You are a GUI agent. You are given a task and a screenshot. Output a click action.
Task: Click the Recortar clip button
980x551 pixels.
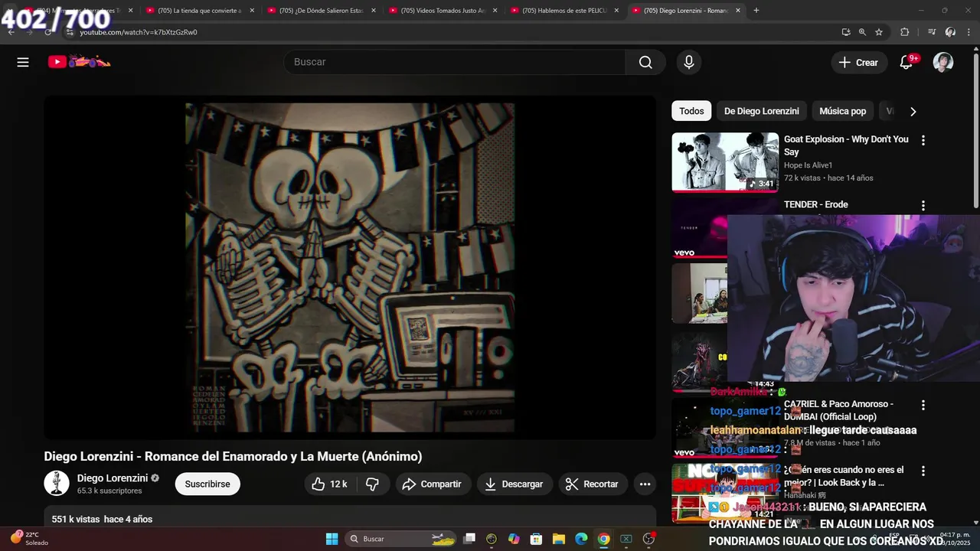pos(593,484)
